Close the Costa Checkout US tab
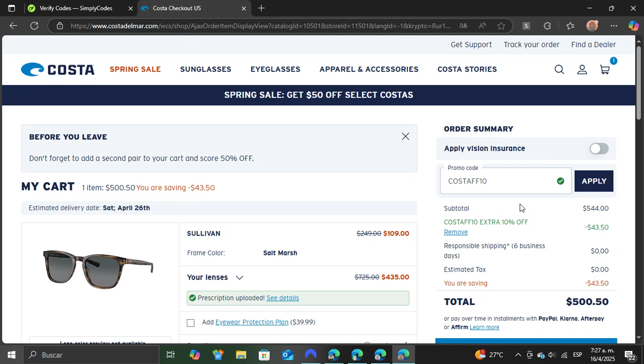The height and width of the screenshot is (364, 644). (x=243, y=8)
